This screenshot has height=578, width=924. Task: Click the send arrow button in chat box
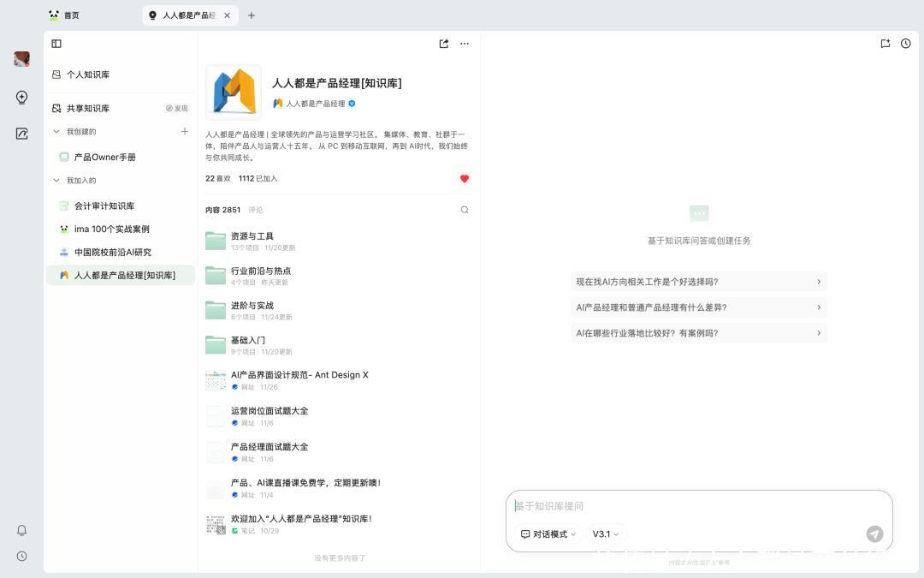click(x=874, y=533)
